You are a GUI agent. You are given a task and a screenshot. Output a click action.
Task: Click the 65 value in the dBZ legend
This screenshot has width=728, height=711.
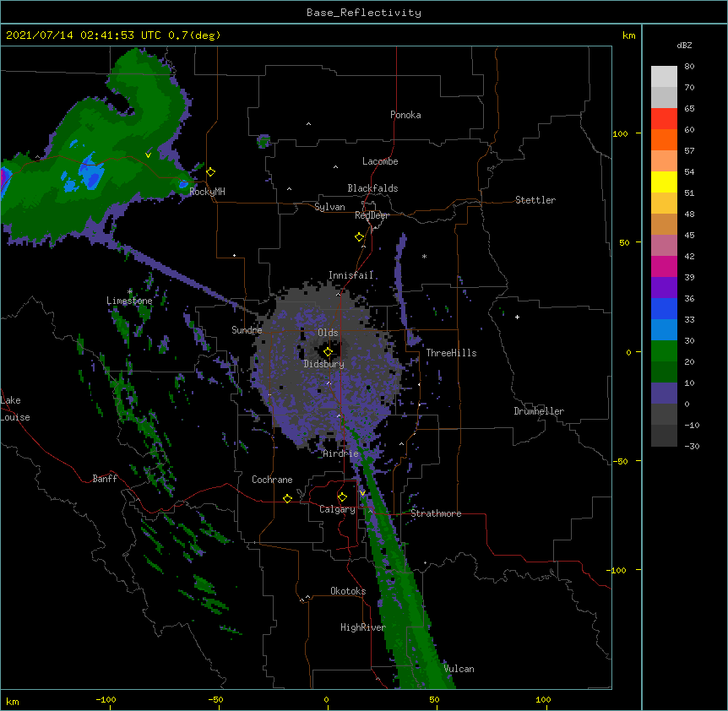pos(689,108)
